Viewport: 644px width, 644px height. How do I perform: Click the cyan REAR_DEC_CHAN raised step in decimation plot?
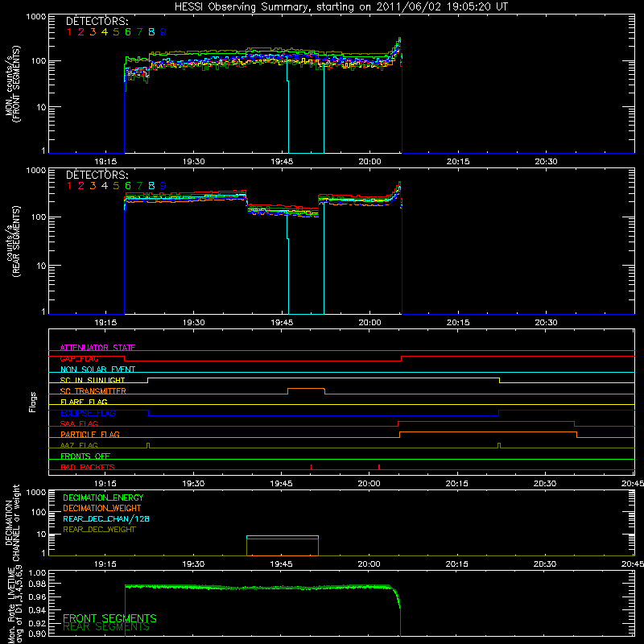pos(283,536)
